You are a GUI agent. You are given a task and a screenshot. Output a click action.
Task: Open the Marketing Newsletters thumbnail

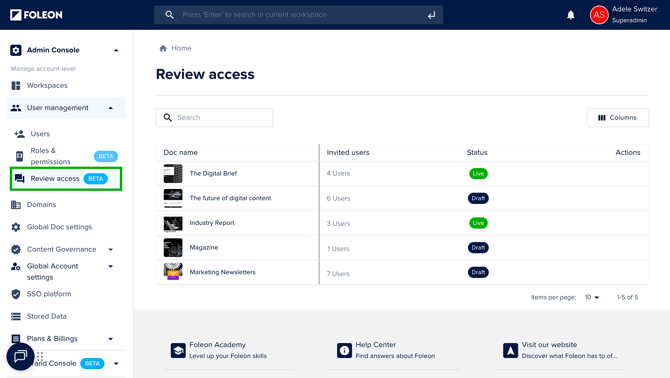click(x=173, y=272)
